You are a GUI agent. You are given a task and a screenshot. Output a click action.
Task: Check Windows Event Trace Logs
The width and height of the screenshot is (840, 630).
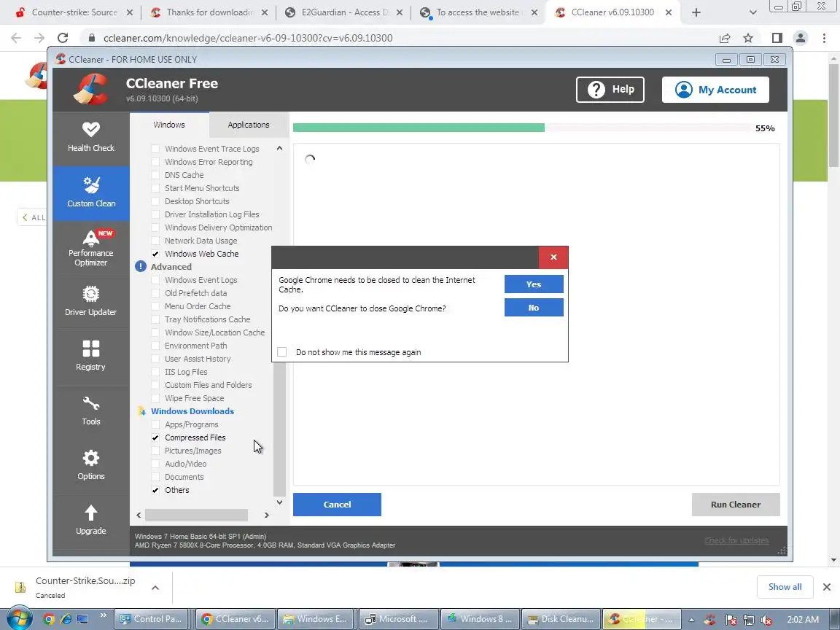coord(155,149)
